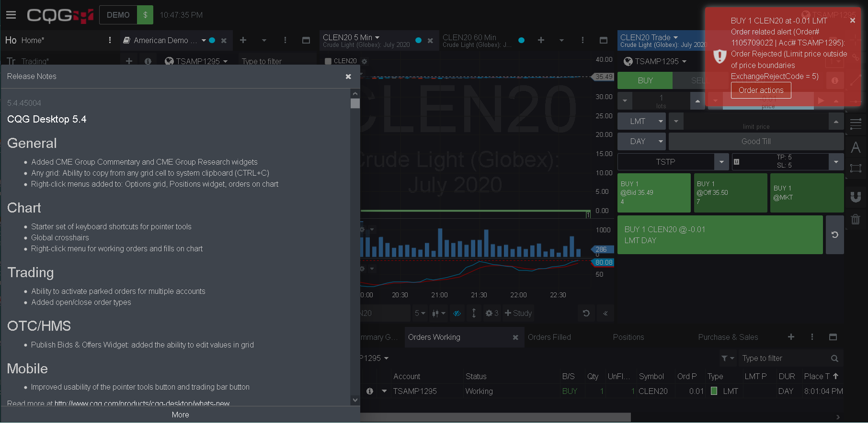
Task: Click the green dollar sign account button
Action: coord(145,15)
